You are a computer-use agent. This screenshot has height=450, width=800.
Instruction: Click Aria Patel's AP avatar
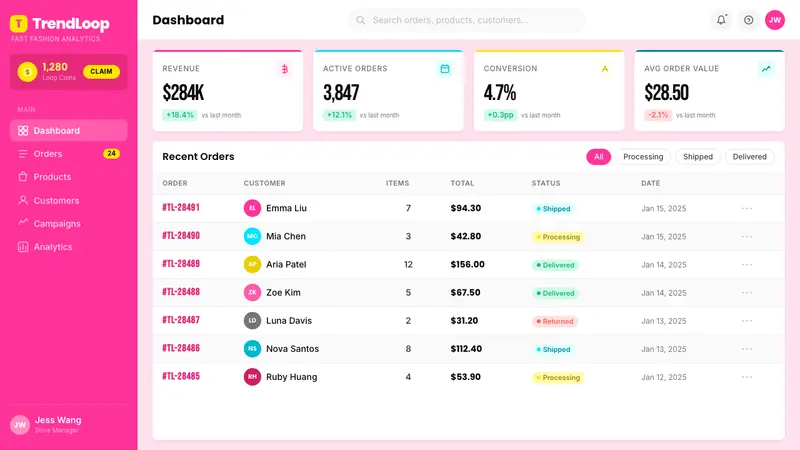[252, 264]
